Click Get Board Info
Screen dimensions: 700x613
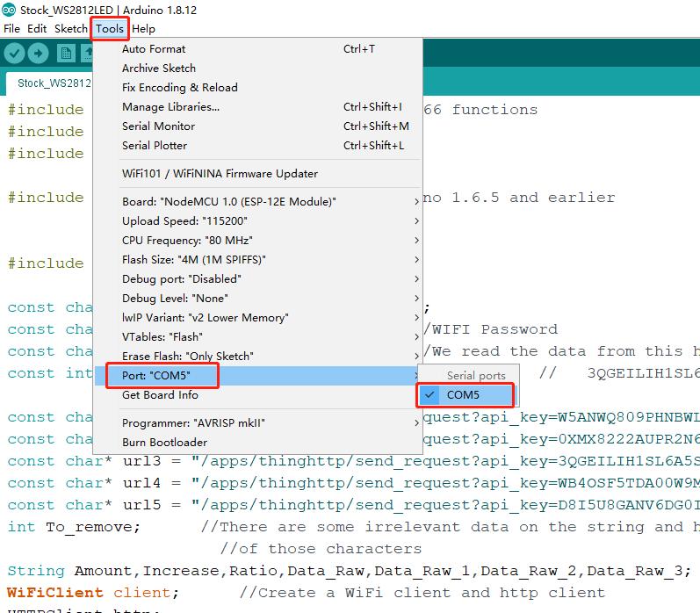160,395
